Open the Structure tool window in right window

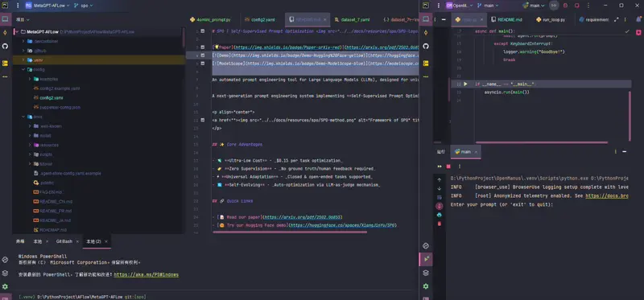click(426, 64)
